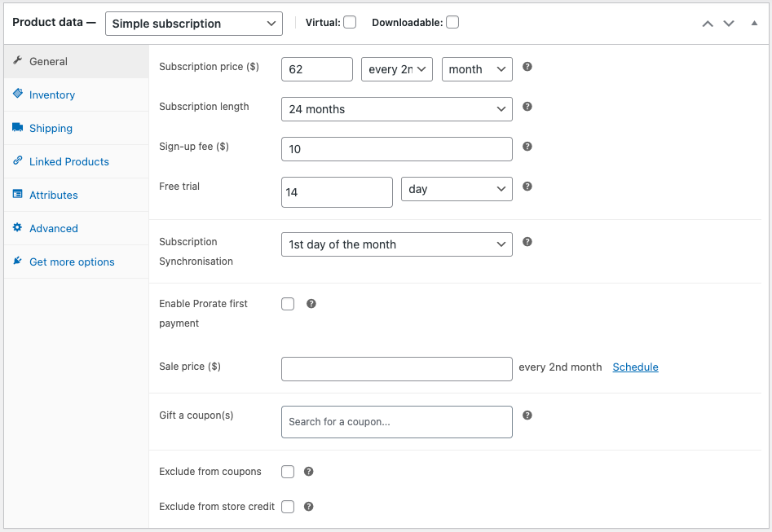This screenshot has height=532, width=772.
Task: Switch to the Shipping tab
Action: point(77,129)
